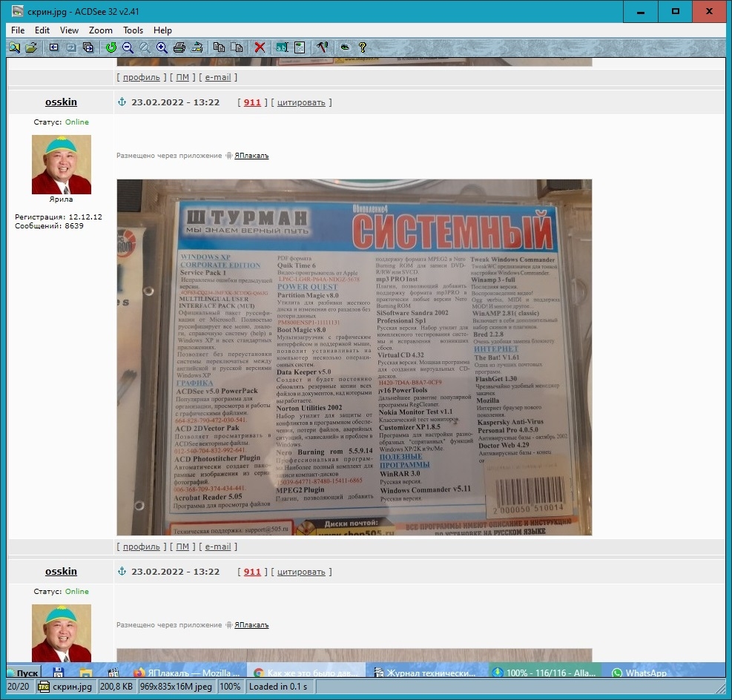Open options via the hammer and screwdriver icon

pos(322,47)
